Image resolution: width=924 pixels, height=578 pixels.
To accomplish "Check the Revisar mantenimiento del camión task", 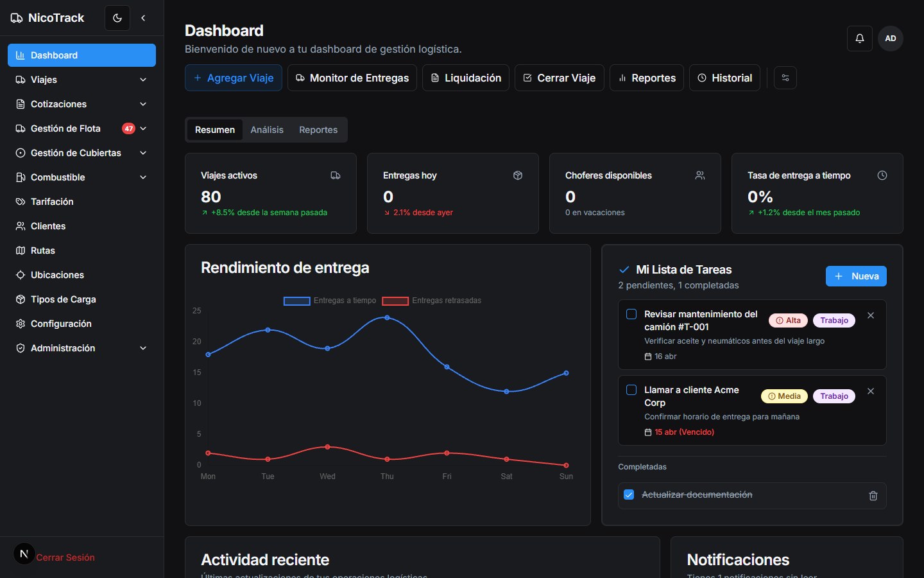I will [631, 314].
